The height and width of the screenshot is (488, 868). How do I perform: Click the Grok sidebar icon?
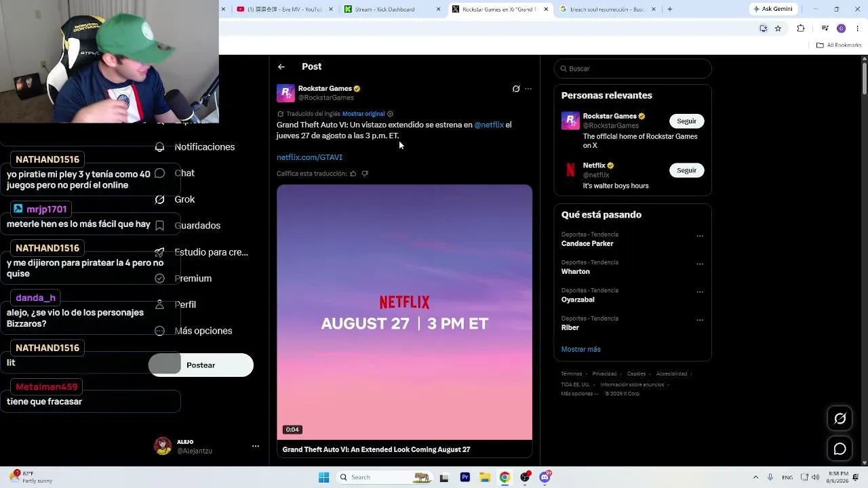tap(159, 199)
